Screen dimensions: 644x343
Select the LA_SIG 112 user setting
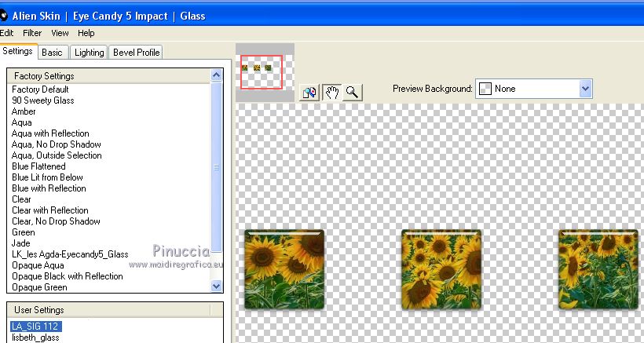coord(35,327)
